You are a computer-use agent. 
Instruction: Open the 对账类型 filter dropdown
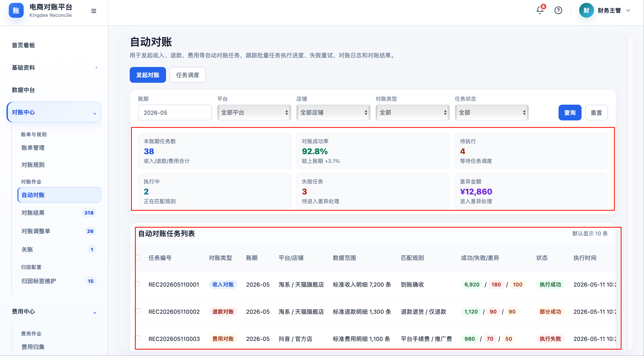tap(412, 112)
